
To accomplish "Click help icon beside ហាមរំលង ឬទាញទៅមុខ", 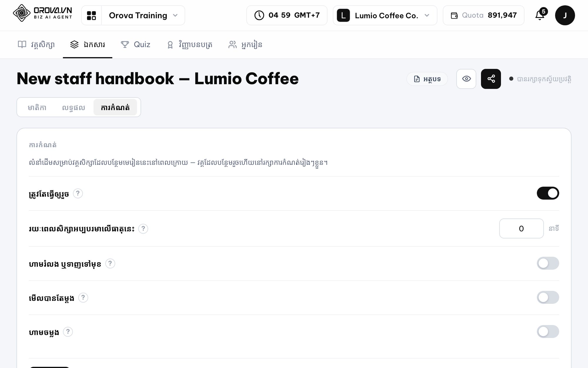I will (x=110, y=263).
